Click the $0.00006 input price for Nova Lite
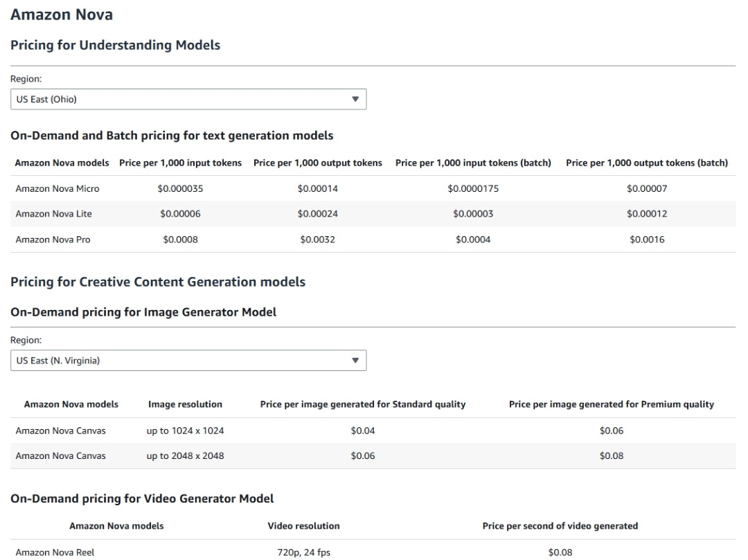The width and height of the screenshot is (748, 560). [x=180, y=214]
